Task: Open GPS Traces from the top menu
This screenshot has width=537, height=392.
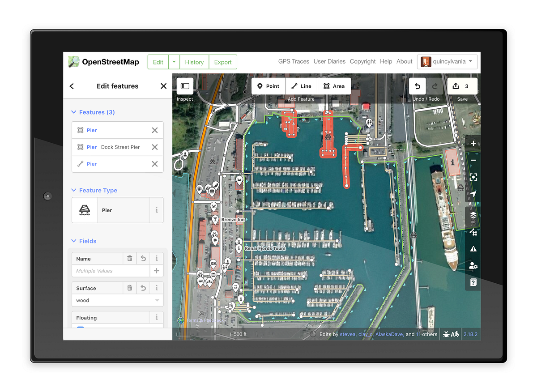Action: pyautogui.click(x=294, y=62)
